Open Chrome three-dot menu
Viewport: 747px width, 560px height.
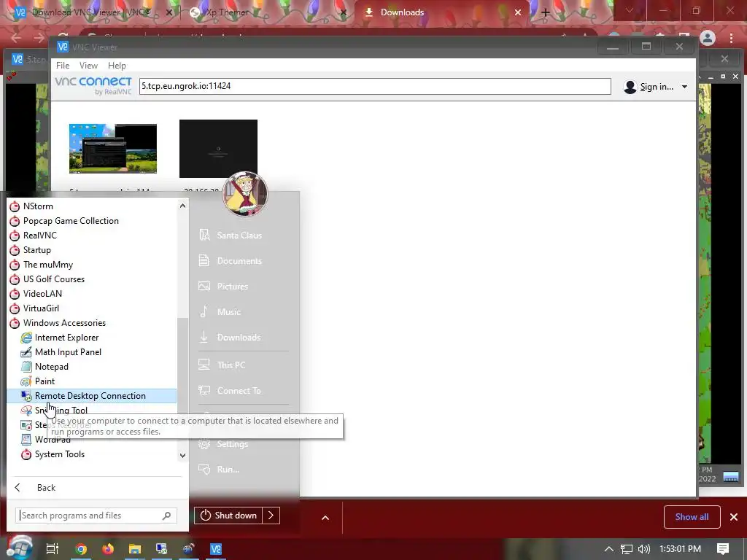732,38
